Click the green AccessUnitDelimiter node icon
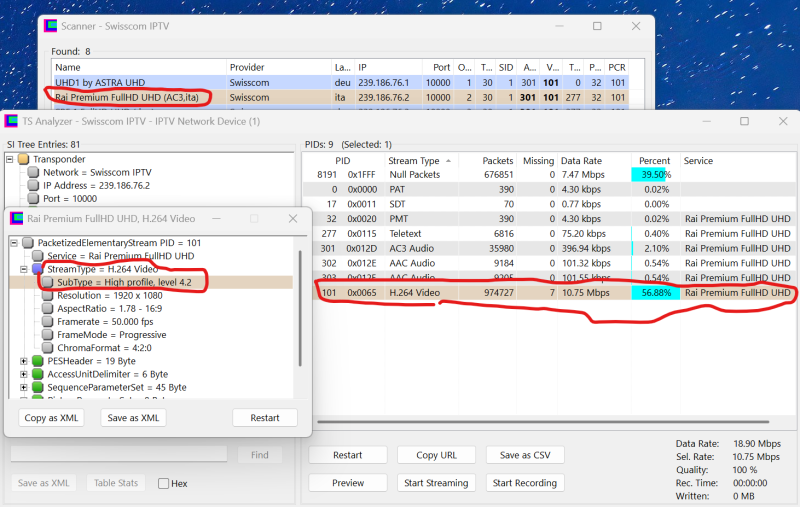Image resolution: width=800 pixels, height=507 pixels. pyautogui.click(x=38, y=373)
